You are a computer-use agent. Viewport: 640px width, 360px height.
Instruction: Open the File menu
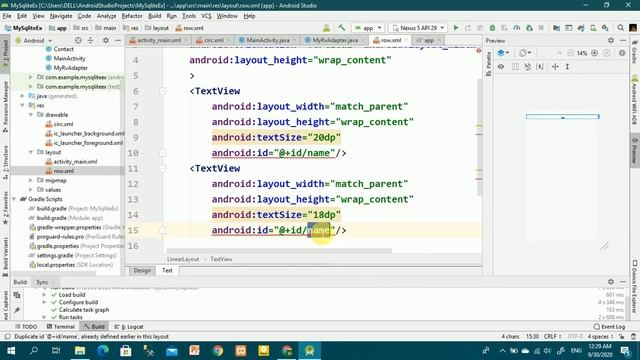click(x=7, y=16)
